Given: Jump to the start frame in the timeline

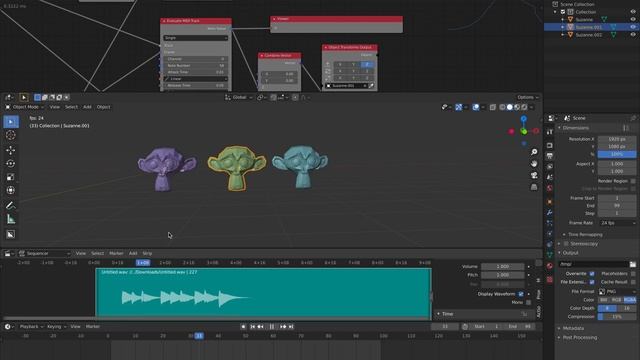Looking at the screenshot, I should [253, 327].
